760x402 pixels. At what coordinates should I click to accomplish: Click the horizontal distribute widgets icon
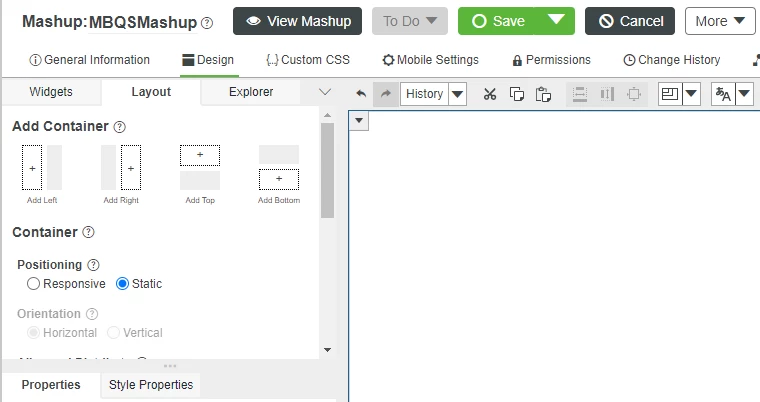click(607, 94)
